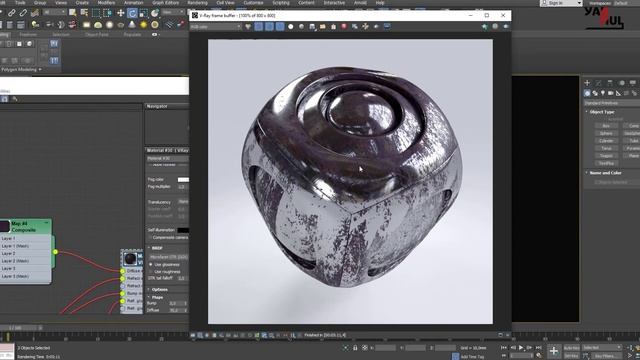The width and height of the screenshot is (640, 360).
Task: Toggle the Window/Crossing selection icon
Action: point(107,13)
